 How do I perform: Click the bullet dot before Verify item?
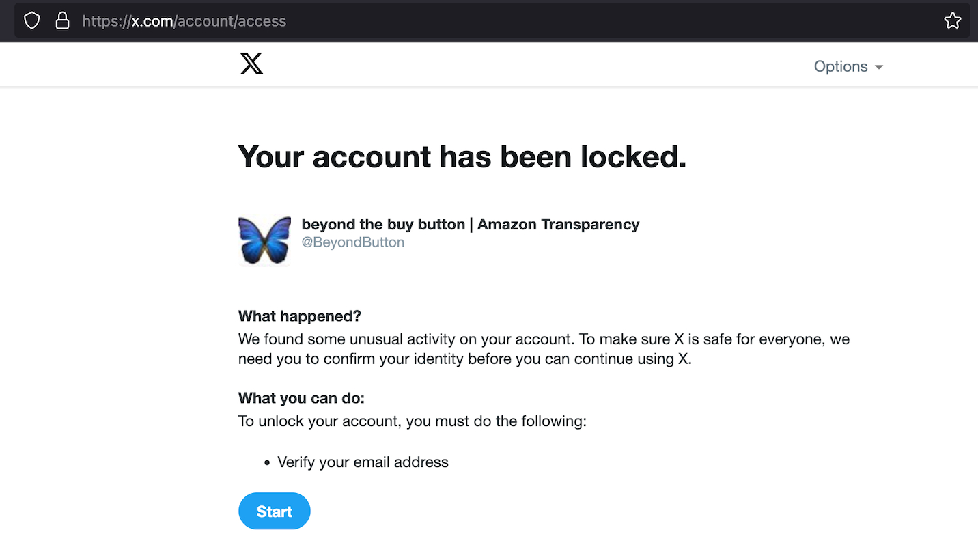(x=267, y=463)
